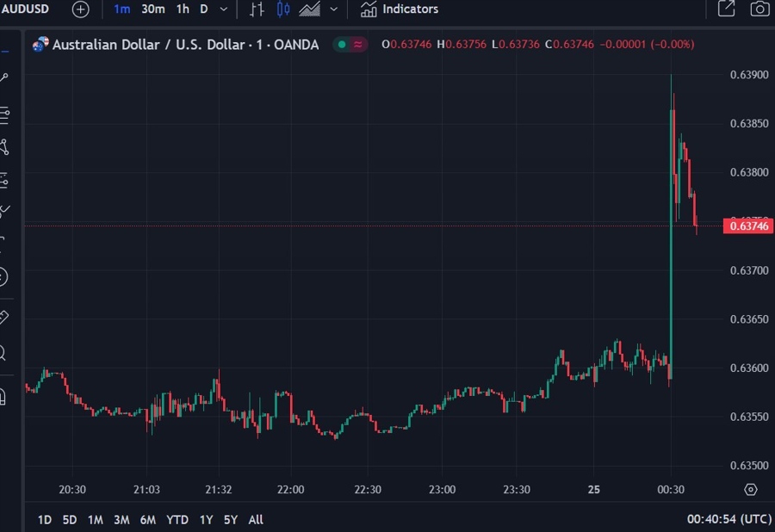
Task: Select the 1m timeframe
Action: (x=121, y=9)
